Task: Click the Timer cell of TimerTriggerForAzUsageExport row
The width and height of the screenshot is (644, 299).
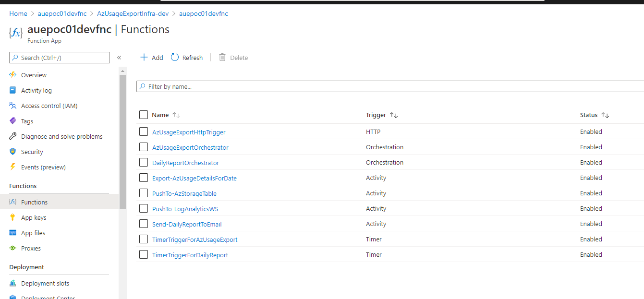Action: click(374, 239)
